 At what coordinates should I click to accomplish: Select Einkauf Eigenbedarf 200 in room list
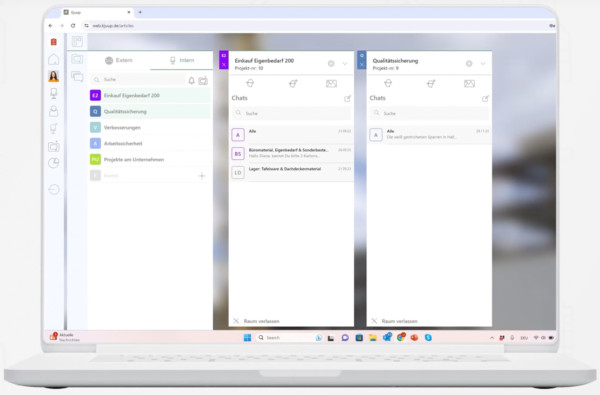pyautogui.click(x=150, y=95)
